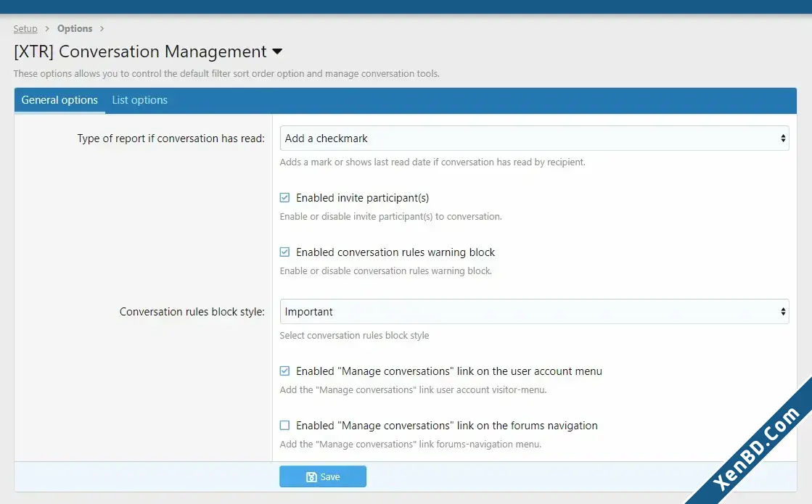Click the Save button
Image resolution: width=812 pixels, height=504 pixels.
pos(323,476)
